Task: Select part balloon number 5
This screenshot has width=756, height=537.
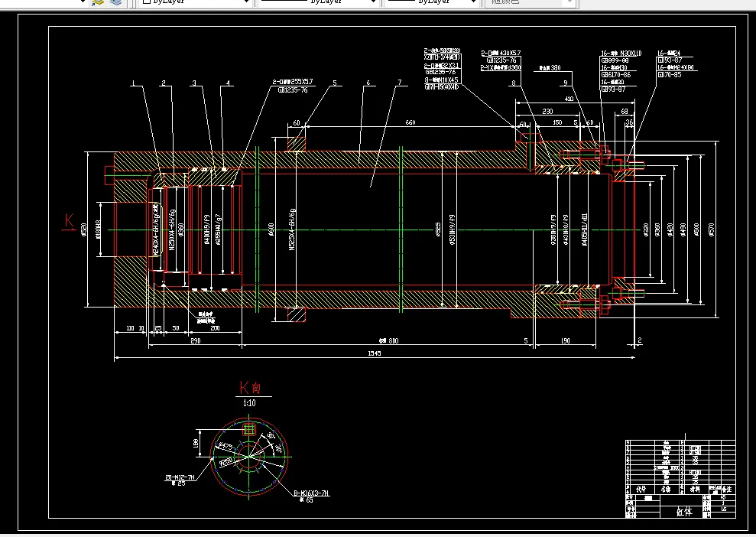Action: pos(335,83)
